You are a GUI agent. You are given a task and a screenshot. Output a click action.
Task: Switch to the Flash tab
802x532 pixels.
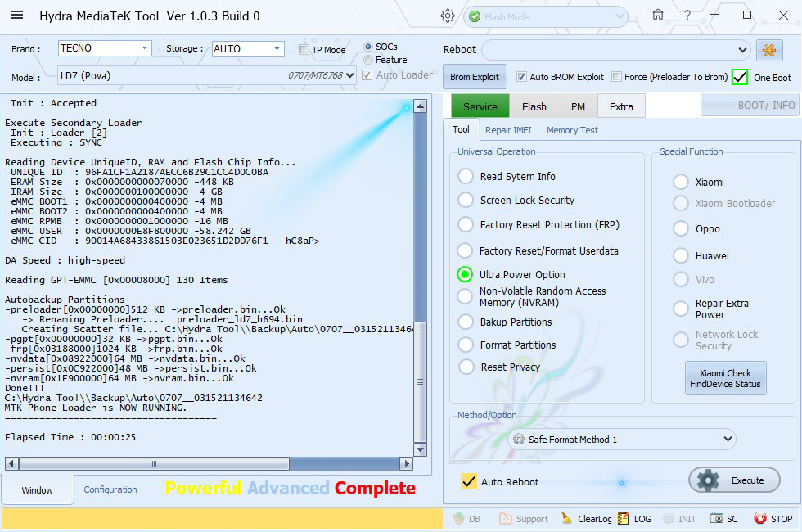pos(534,106)
